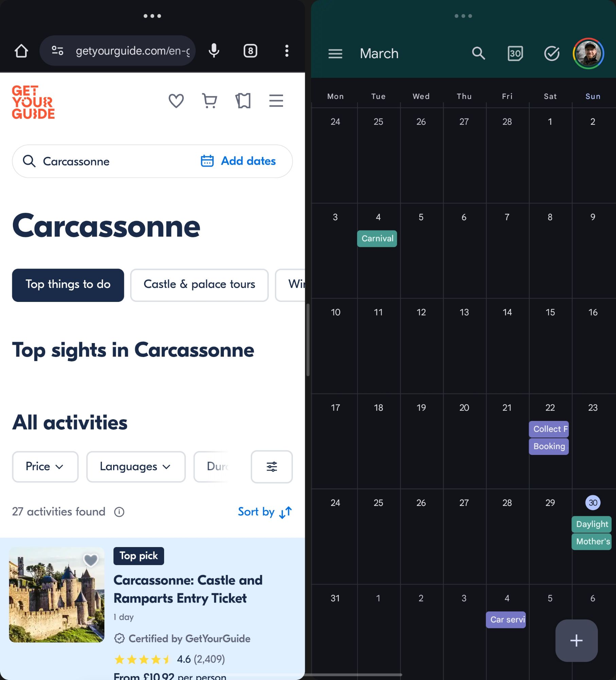Open the Carnival event on March 4
The image size is (616, 680).
377,238
